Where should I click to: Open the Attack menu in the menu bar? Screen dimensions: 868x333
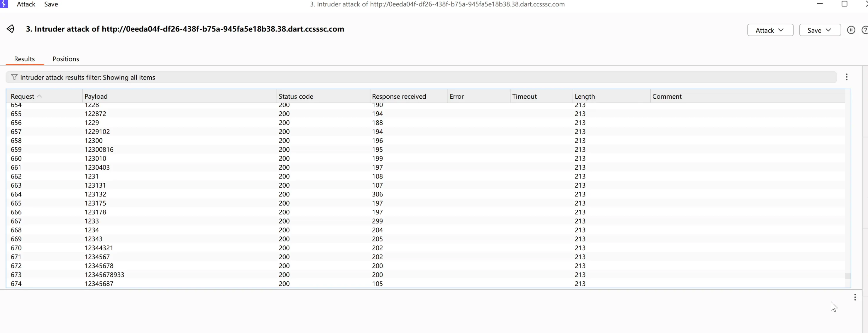(x=26, y=4)
